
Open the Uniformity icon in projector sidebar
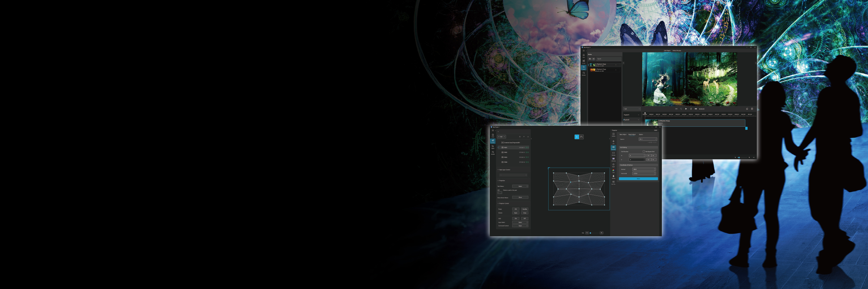pos(613,159)
